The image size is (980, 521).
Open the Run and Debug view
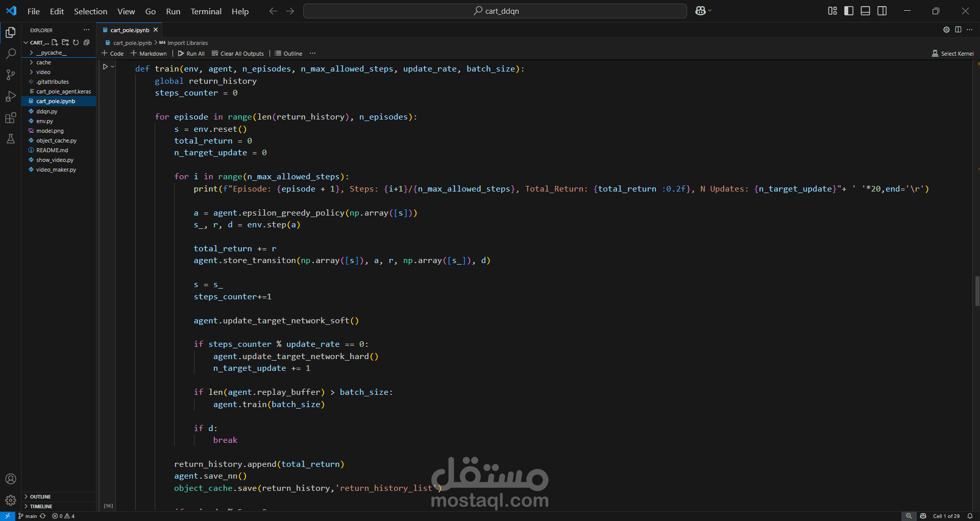pyautogui.click(x=10, y=97)
